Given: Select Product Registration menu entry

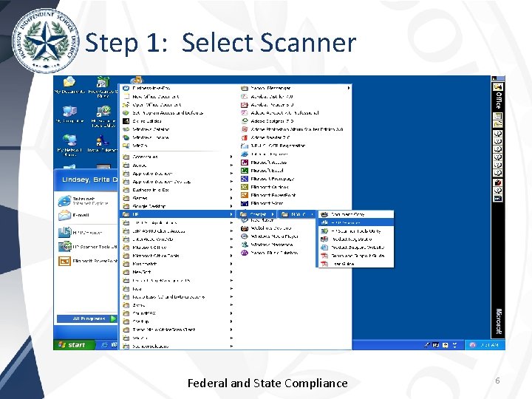Looking at the screenshot, I should 355,239.
